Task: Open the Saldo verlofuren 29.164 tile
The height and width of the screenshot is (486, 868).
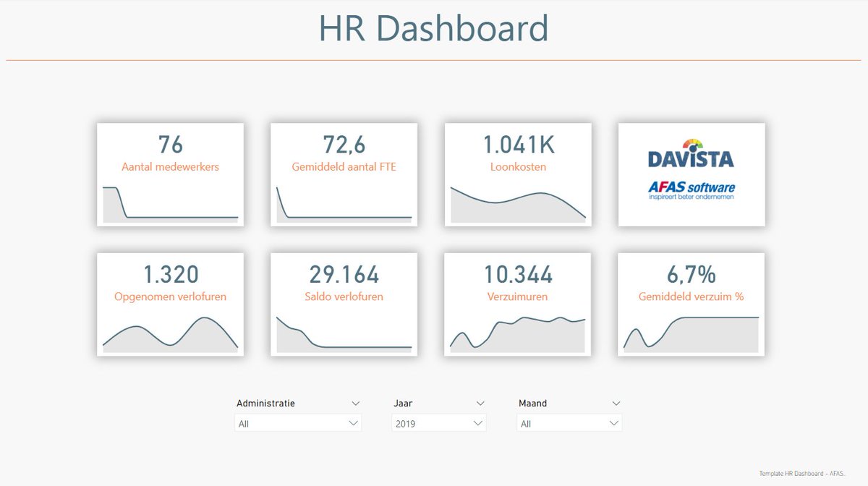Action: click(x=344, y=304)
